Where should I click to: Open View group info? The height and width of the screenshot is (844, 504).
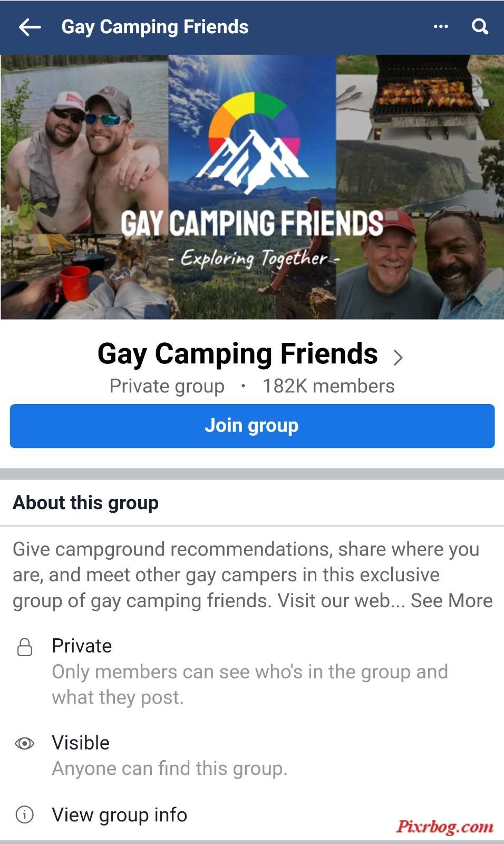click(x=119, y=814)
